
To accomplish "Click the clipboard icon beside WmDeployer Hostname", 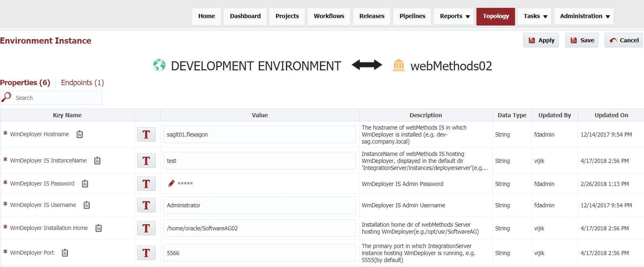I will (80, 134).
